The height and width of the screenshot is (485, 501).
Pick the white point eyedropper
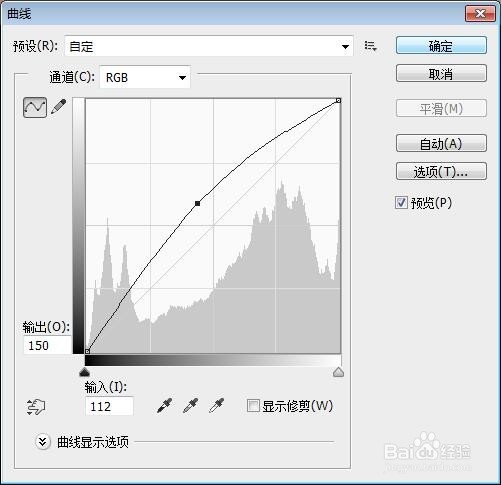pos(217,405)
